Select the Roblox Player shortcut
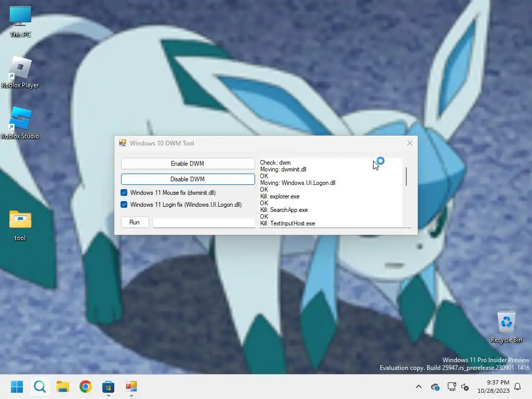 click(x=20, y=72)
